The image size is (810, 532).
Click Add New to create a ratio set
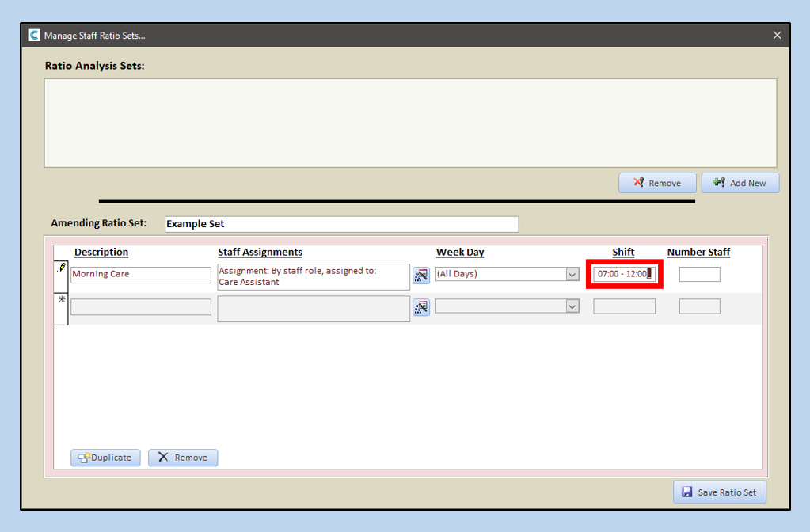pos(740,183)
